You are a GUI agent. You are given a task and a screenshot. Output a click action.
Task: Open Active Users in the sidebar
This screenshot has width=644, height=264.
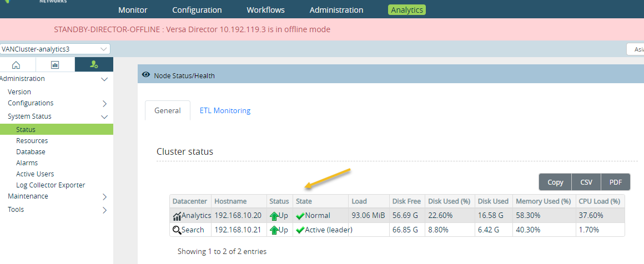pos(35,174)
